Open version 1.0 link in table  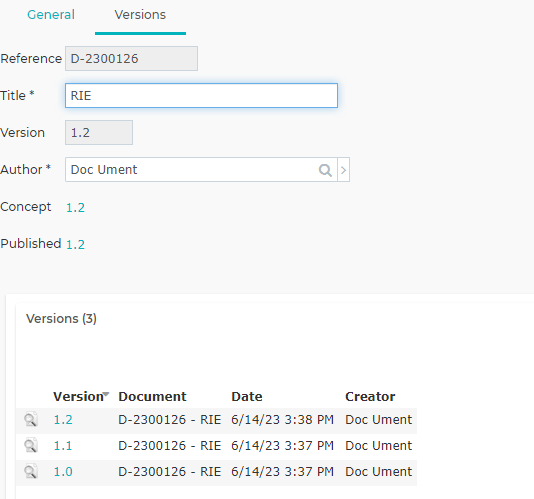coord(63,472)
